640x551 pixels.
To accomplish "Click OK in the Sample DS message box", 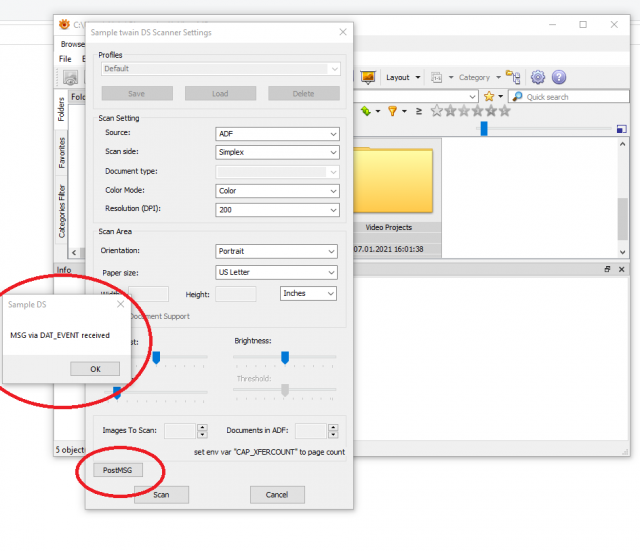I will pyautogui.click(x=95, y=369).
